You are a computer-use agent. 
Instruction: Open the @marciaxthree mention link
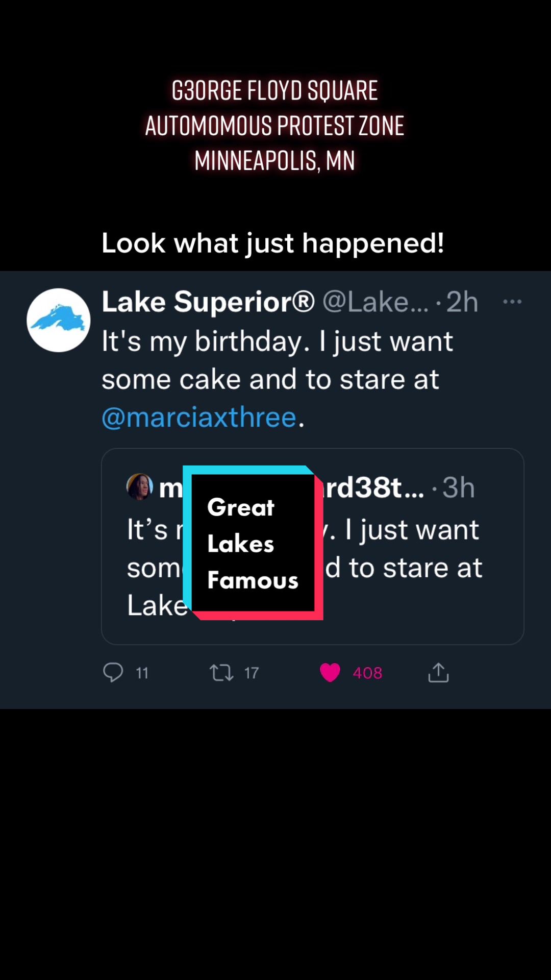[199, 418]
